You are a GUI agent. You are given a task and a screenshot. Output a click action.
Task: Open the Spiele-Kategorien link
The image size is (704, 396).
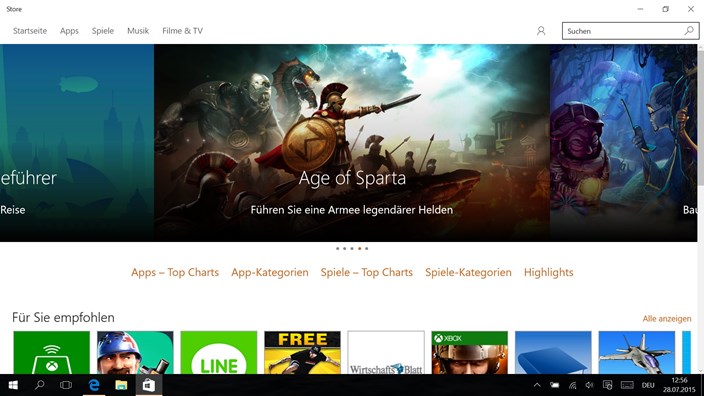[468, 273]
